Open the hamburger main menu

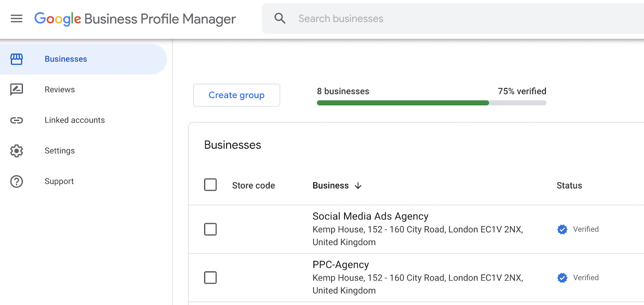(x=17, y=18)
